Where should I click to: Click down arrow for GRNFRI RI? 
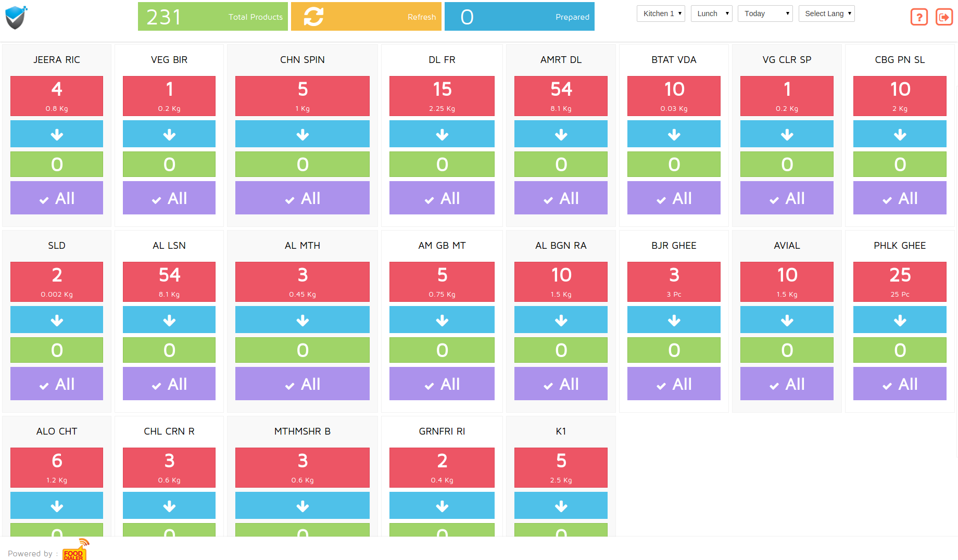[x=442, y=506]
